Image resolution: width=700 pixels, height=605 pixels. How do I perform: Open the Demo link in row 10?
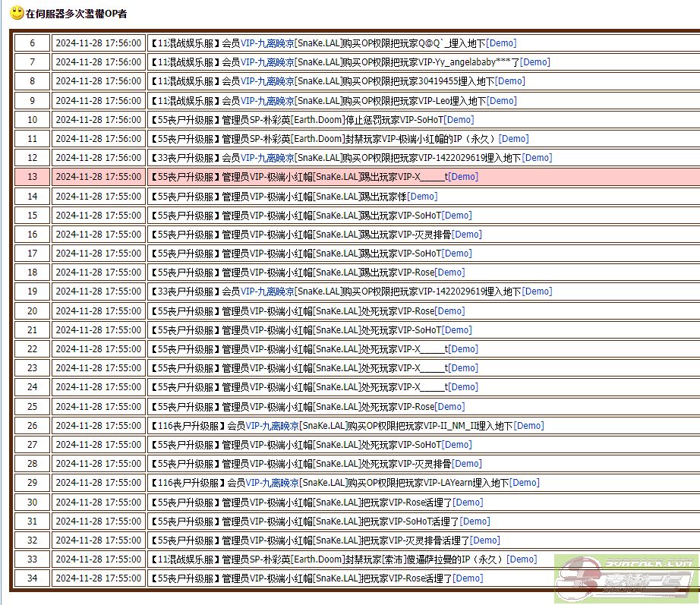coord(458,120)
